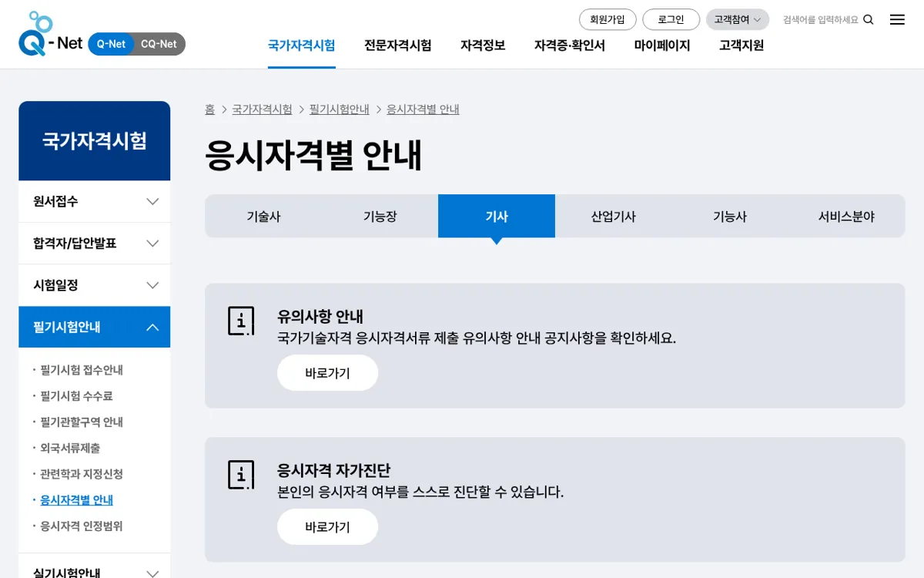Switch to the CQ-Net toggle pill
The height and width of the screenshot is (578, 924).
[159, 44]
